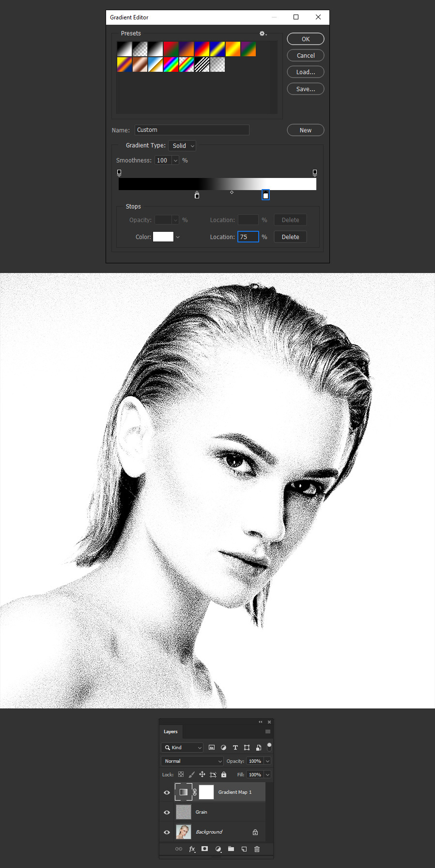Open the stop Color dropdown arrow
This screenshot has width=435, height=868.
[x=178, y=237]
